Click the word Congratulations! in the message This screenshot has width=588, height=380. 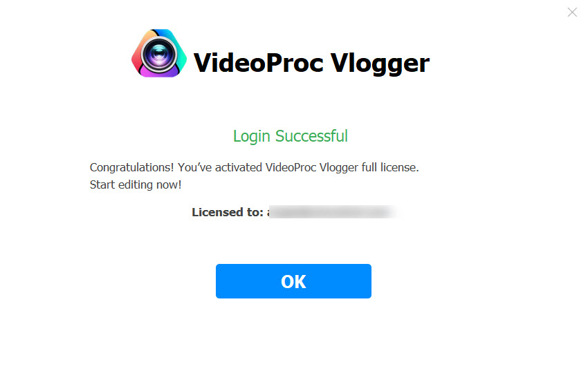coord(131,167)
